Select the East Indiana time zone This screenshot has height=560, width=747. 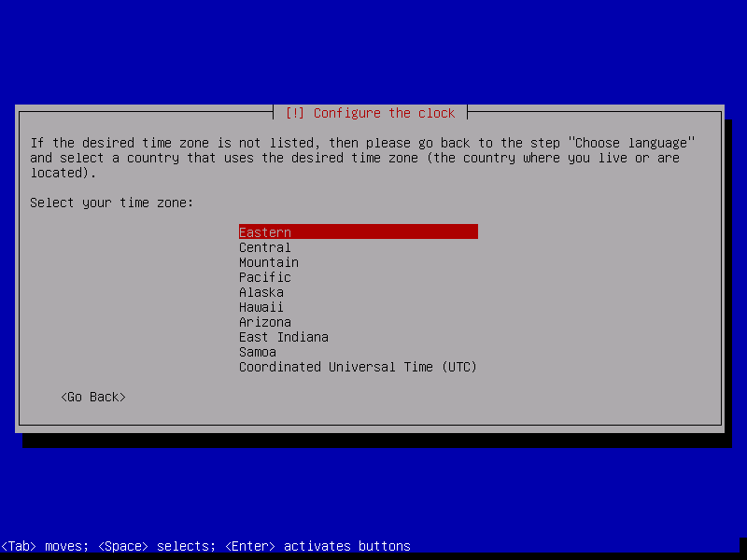coord(284,337)
